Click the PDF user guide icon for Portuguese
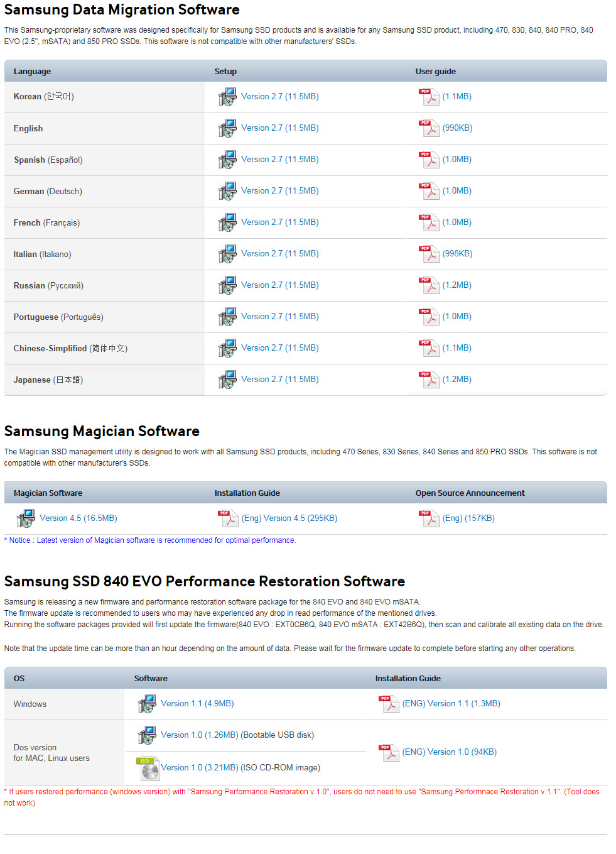Screen dimensions: 616x854 [429, 317]
